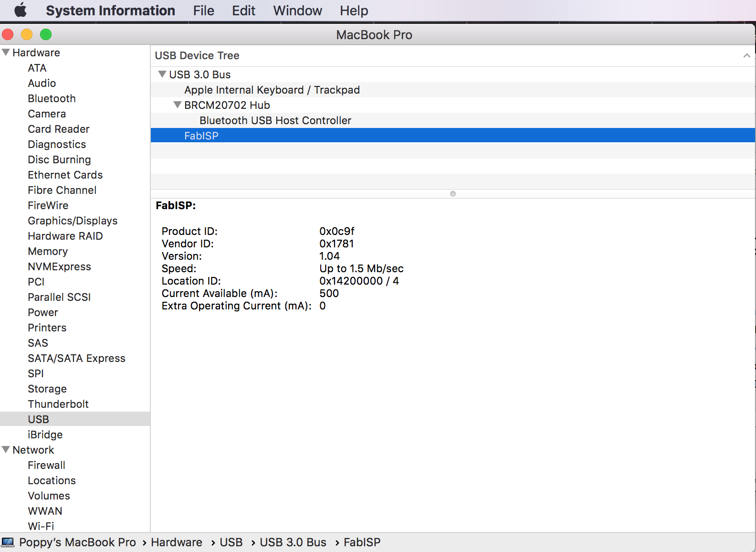Screen dimensions: 756x552
Task: Select WWAN under Network
Action: 45,511
